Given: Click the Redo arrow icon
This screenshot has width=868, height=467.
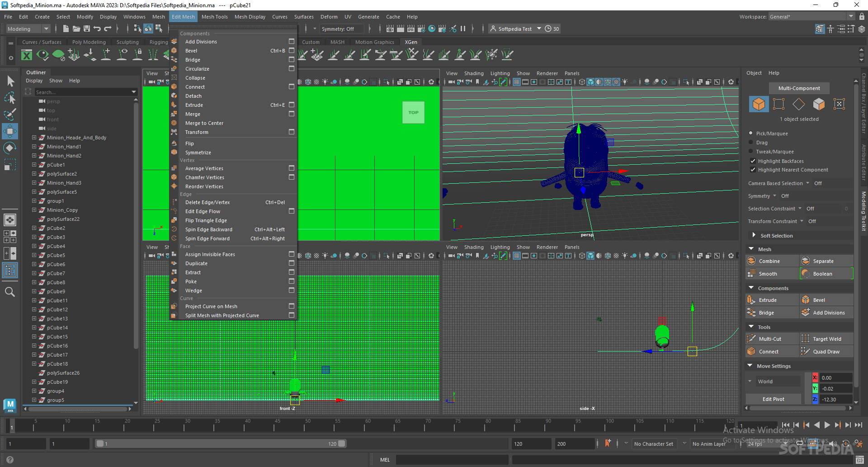Looking at the screenshot, I should [x=108, y=29].
